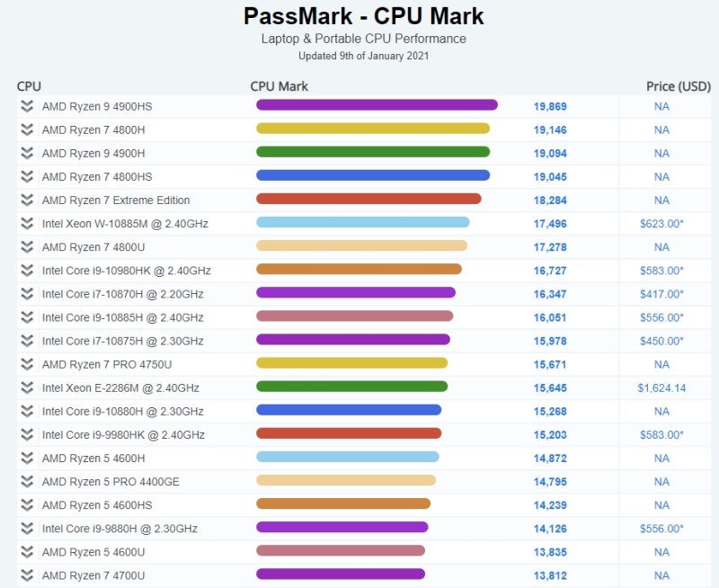Open the AMD Ryzen 9 4900HS CPU name link
Viewport: 719px width, 588px height.
[97, 106]
